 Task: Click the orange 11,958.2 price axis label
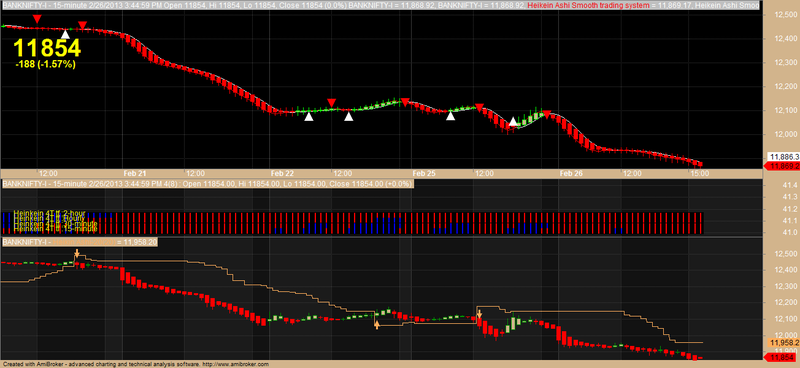click(x=783, y=342)
